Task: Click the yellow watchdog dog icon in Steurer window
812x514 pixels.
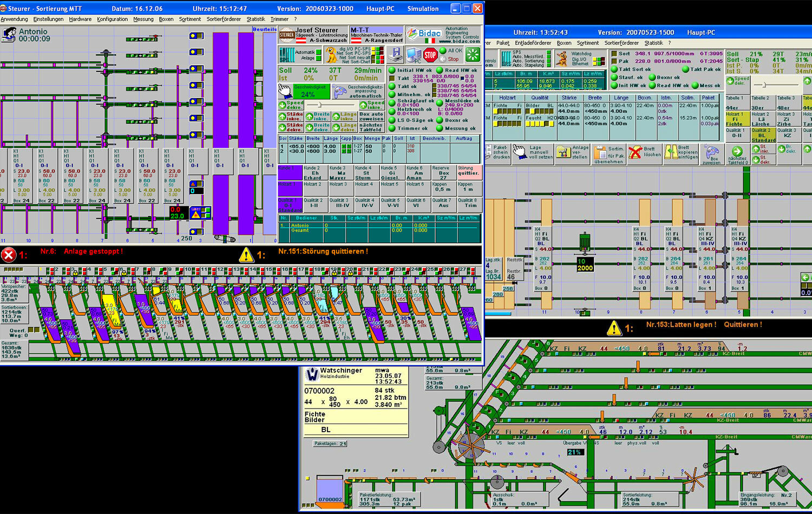Action: click(x=330, y=55)
